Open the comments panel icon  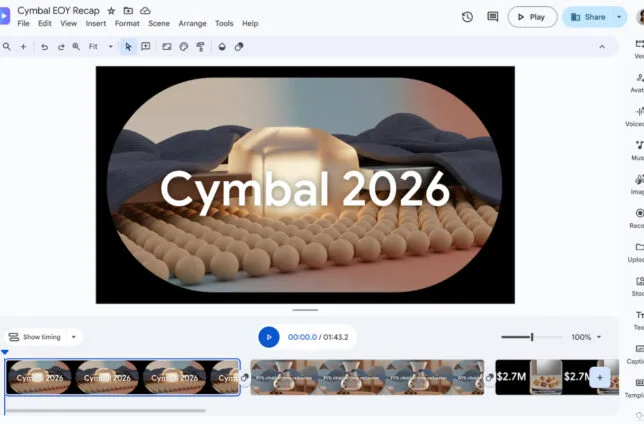(x=492, y=17)
